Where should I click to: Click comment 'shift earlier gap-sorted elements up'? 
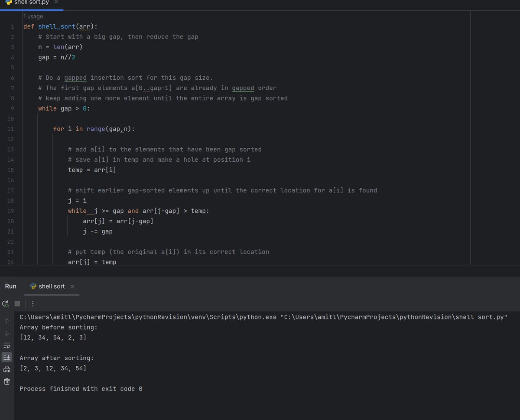click(222, 191)
